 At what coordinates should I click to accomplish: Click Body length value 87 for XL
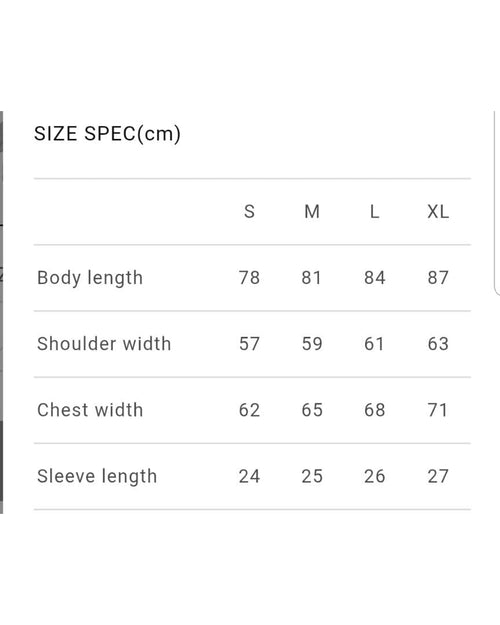(438, 278)
